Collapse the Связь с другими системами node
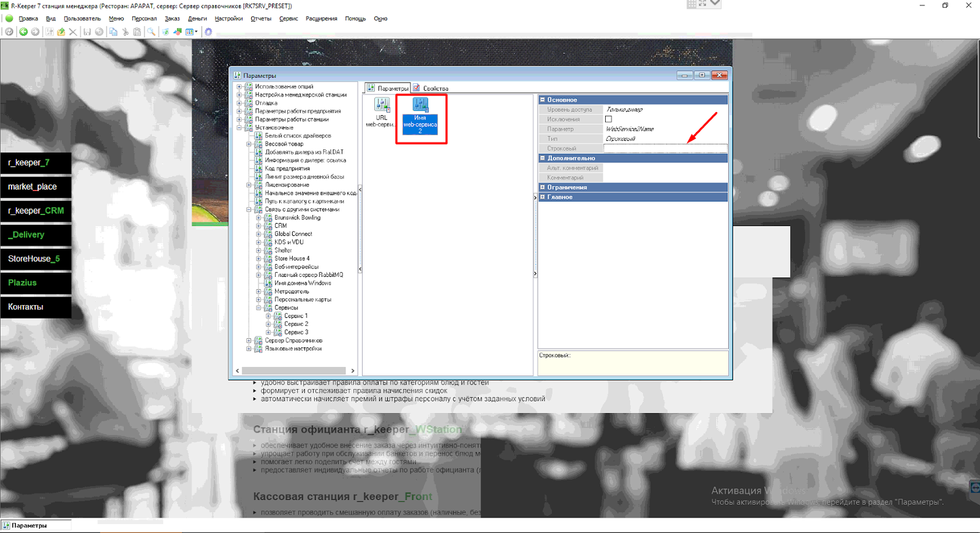980x533 pixels. point(249,210)
